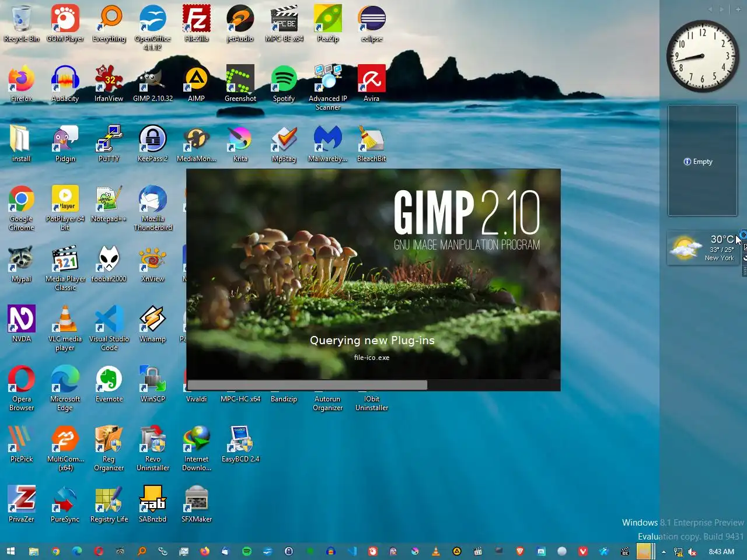This screenshot has height=560, width=747.
Task: Select the Revo Uninstaller desktop icon
Action: click(x=153, y=449)
